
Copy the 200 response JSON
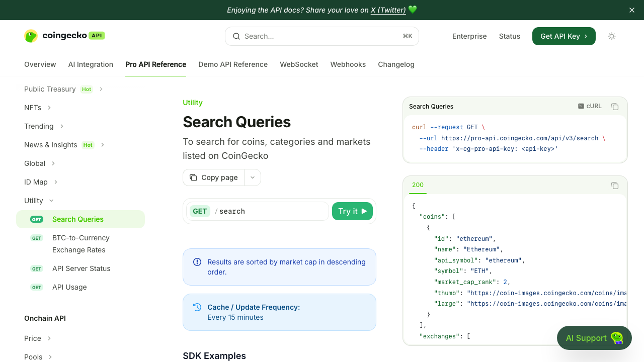[615, 186]
